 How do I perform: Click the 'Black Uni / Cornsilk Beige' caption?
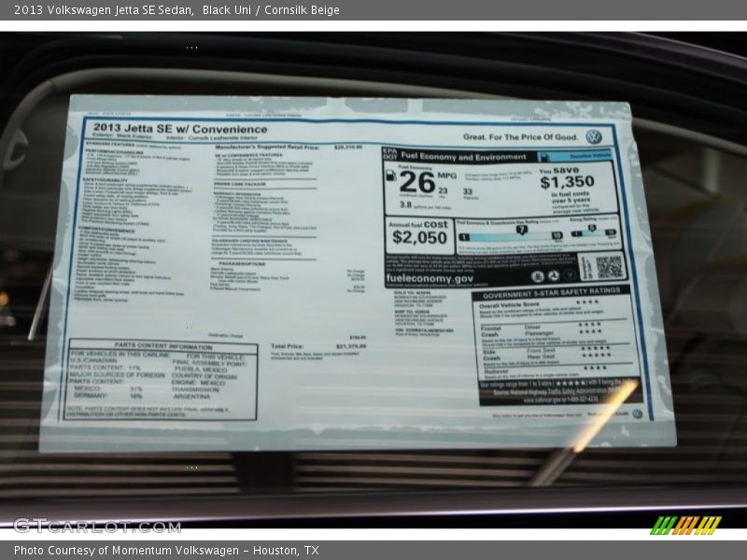coord(271,9)
